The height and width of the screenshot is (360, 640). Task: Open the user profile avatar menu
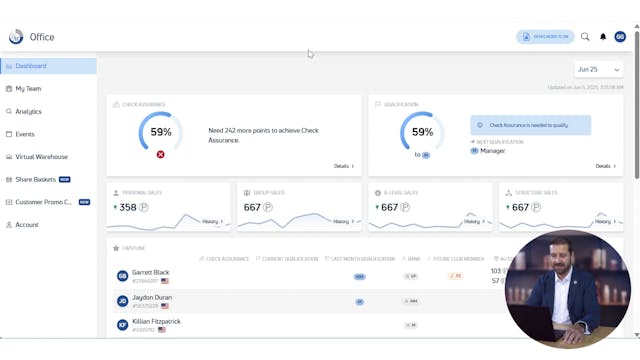pos(620,37)
